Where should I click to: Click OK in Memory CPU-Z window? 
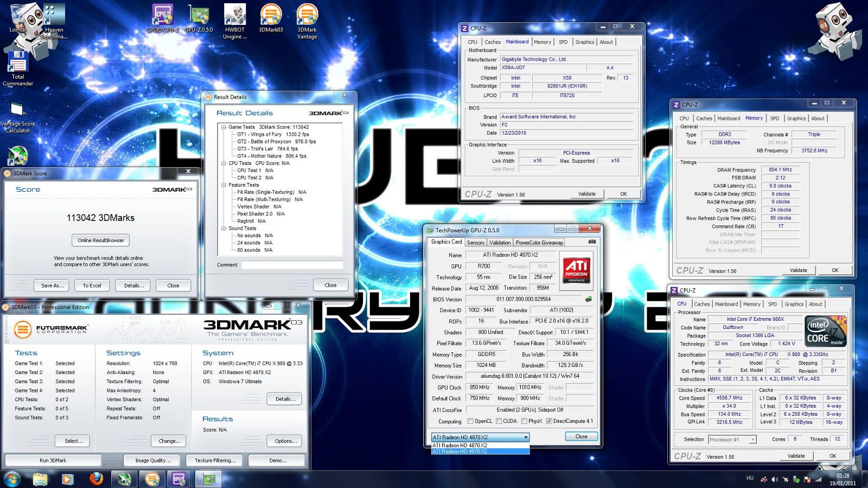835,270
